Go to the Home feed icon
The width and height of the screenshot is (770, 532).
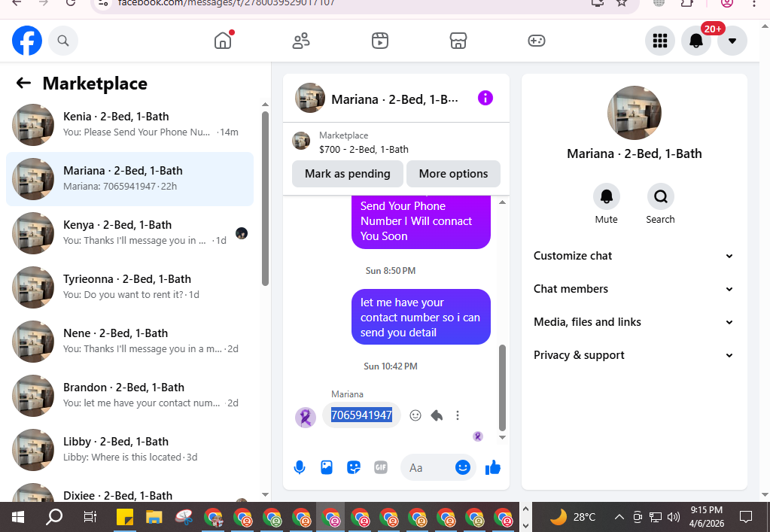[x=223, y=40]
